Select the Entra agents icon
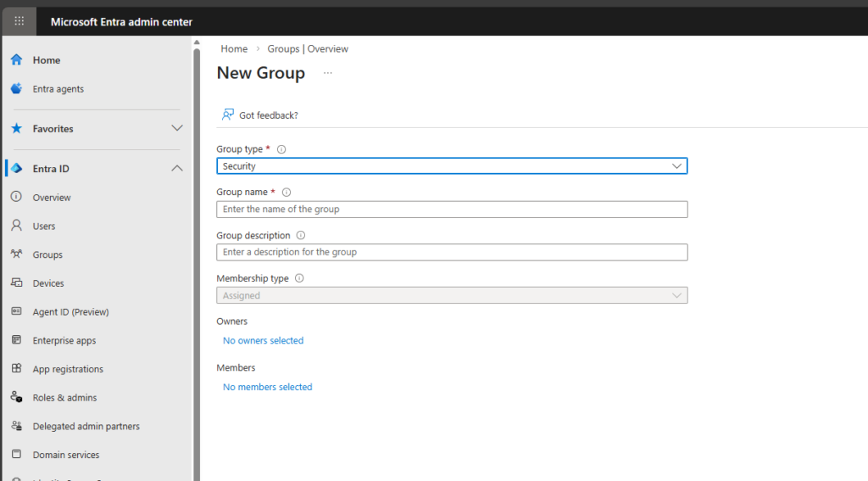 [16, 89]
